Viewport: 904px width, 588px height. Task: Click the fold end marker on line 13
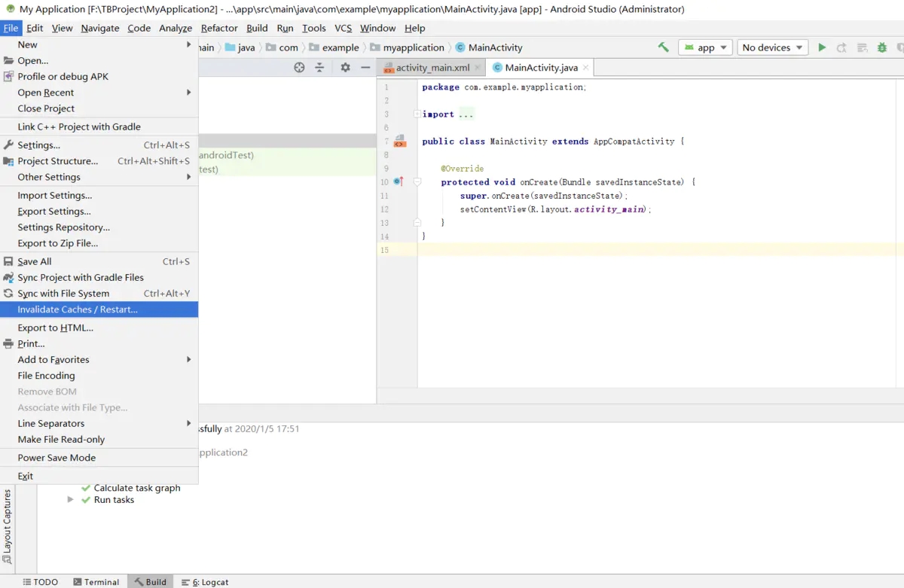tap(417, 223)
